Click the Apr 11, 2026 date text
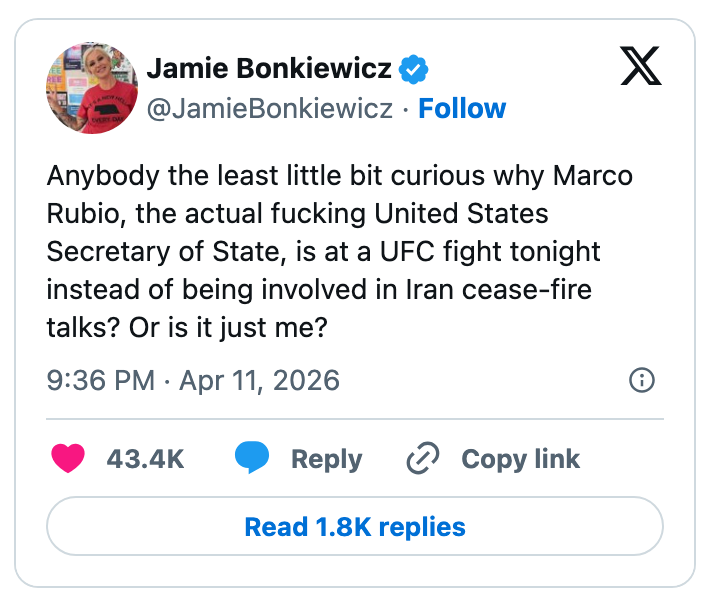 [x=259, y=380]
